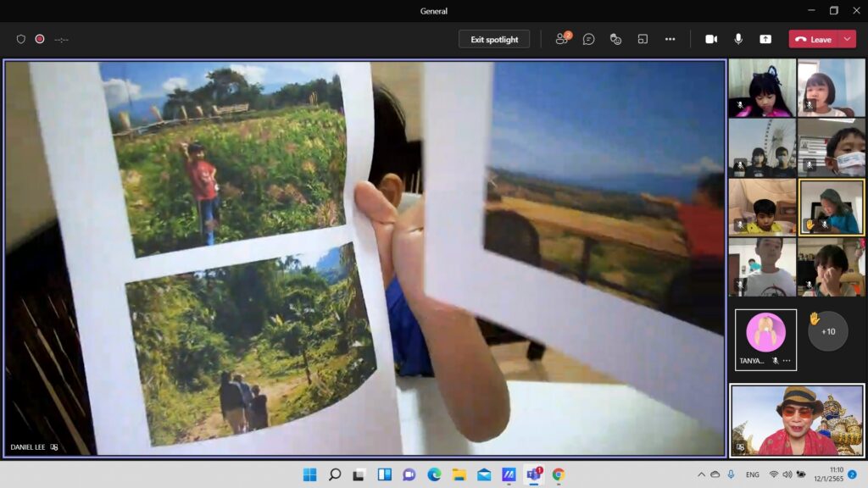Image resolution: width=868 pixels, height=488 pixels.
Task: Leave the meeting
Action: pyautogui.click(x=813, y=39)
